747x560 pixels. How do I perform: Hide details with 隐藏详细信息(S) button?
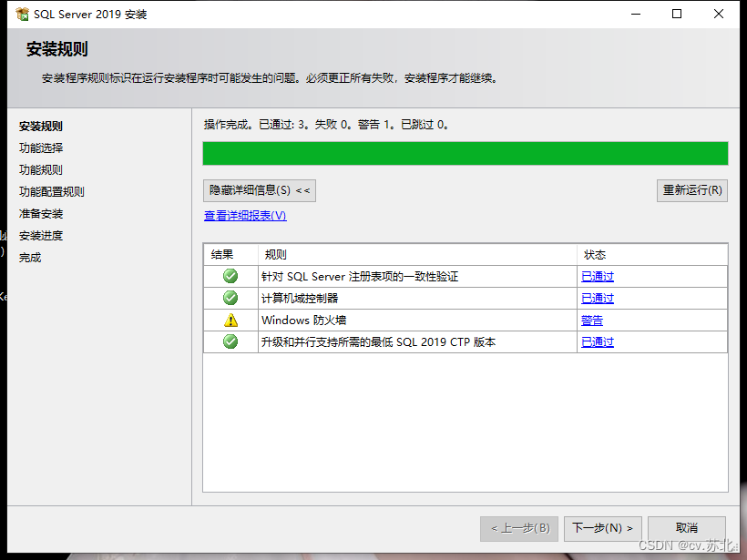(x=259, y=190)
